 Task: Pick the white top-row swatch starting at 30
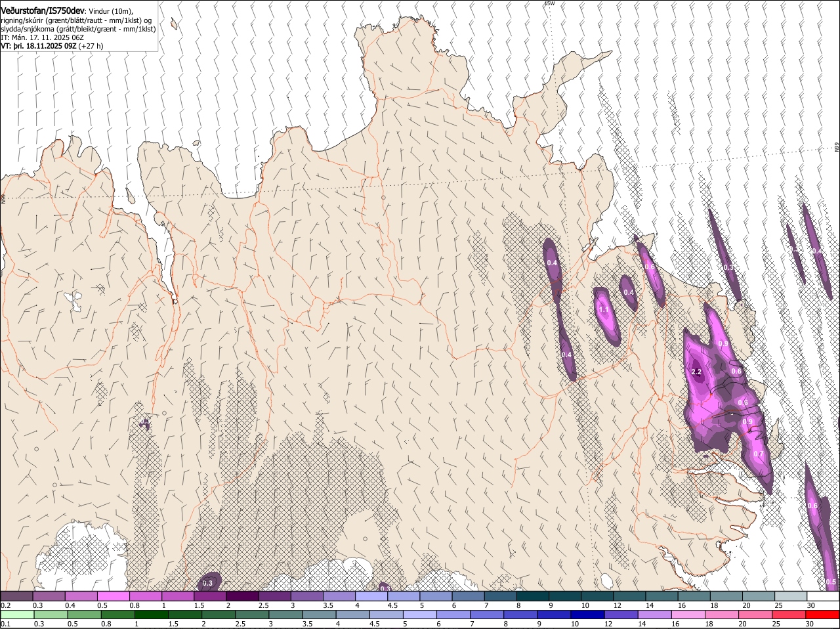824,596
